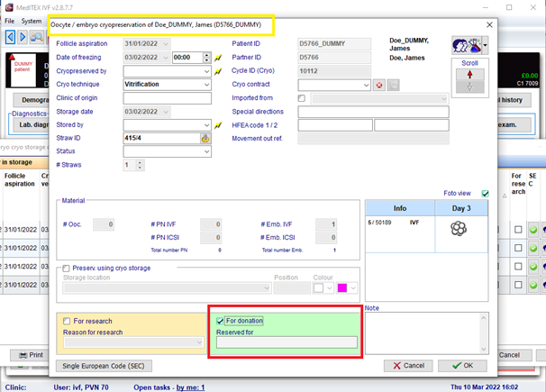Viewport: 546px width, 392px height.
Task: Click the green status icon in third storage row
Action: click(533, 267)
